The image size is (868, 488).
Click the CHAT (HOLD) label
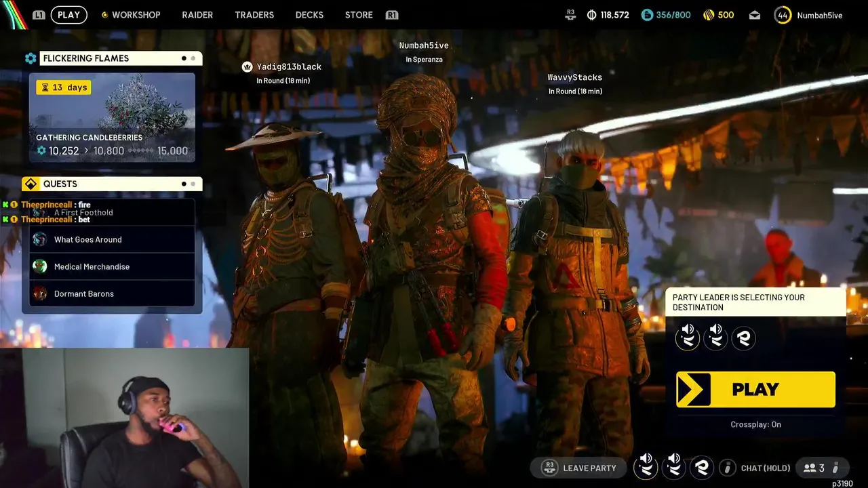766,468
